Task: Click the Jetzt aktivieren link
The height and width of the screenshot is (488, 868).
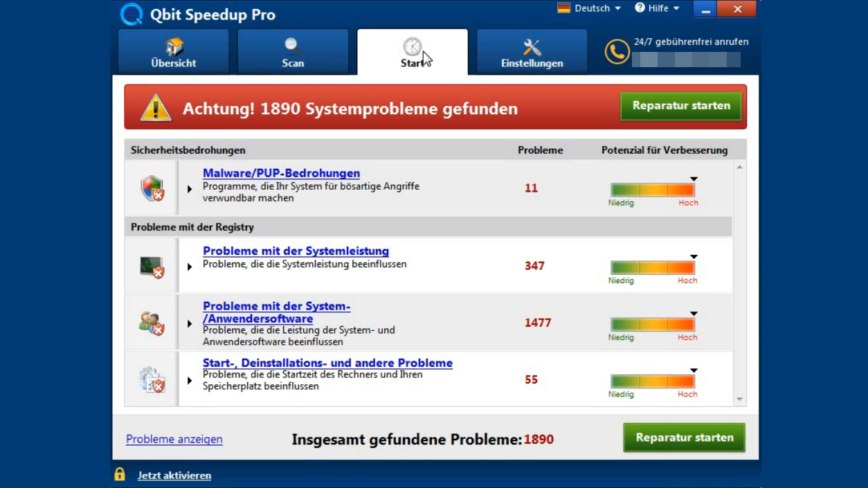Action: tap(174, 476)
